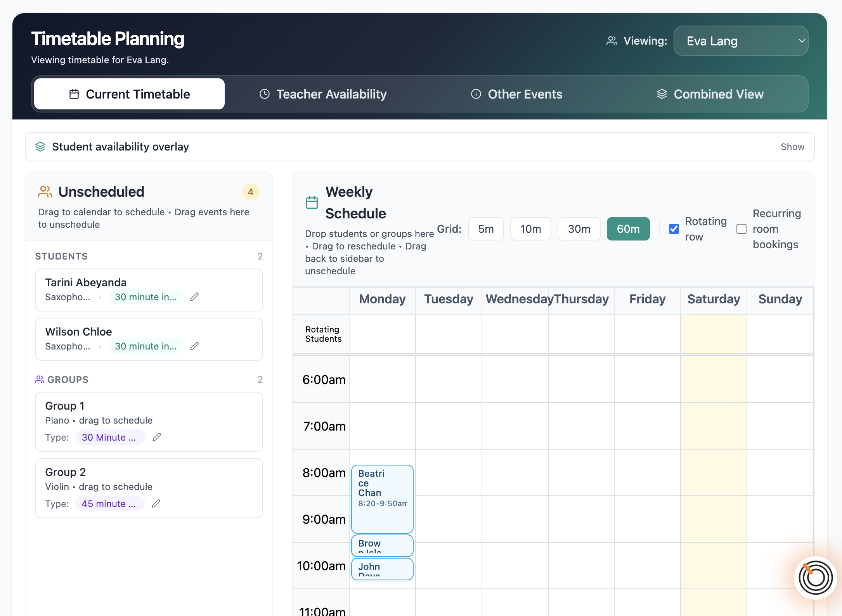Viewport: 842px width, 616px height.
Task: Click the 10:00am time label
Action: click(x=321, y=566)
